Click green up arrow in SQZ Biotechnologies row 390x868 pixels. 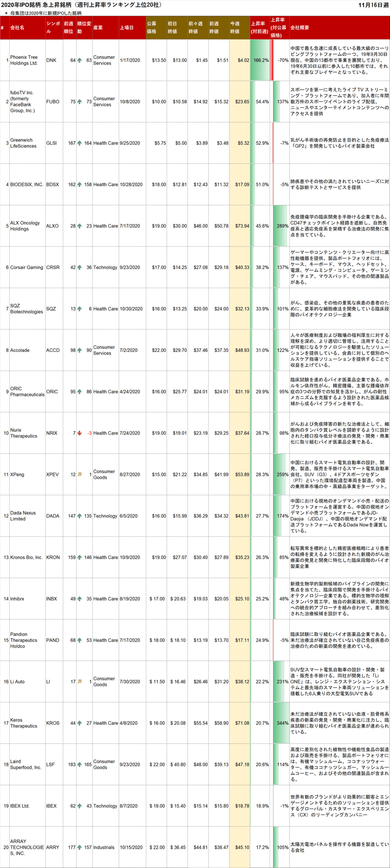click(x=79, y=309)
